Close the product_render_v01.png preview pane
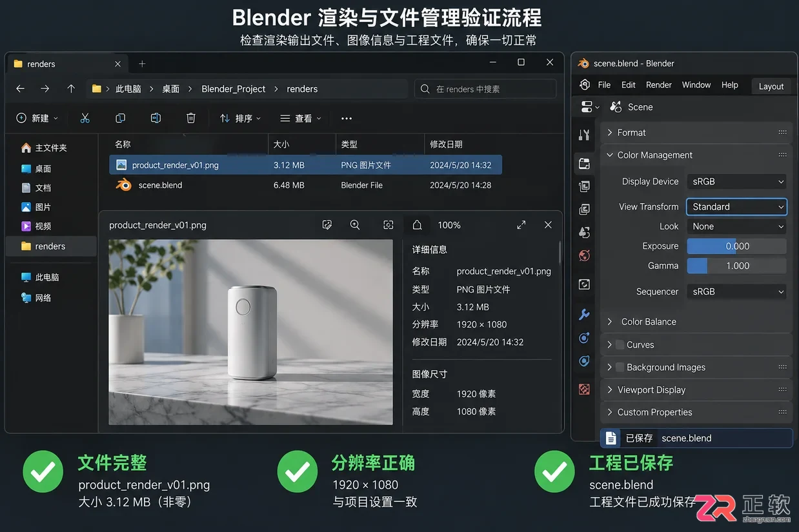Viewport: 799px width, 532px height. tap(548, 225)
